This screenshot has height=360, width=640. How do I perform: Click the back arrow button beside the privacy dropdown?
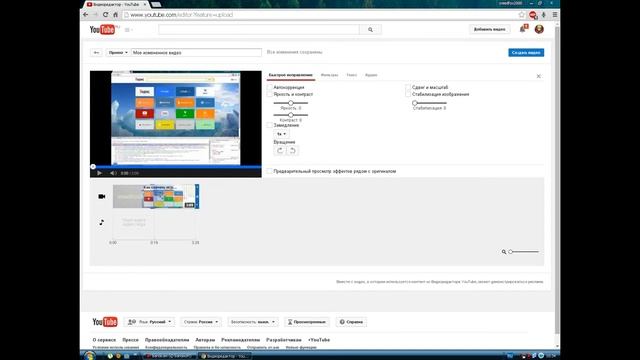coord(96,53)
